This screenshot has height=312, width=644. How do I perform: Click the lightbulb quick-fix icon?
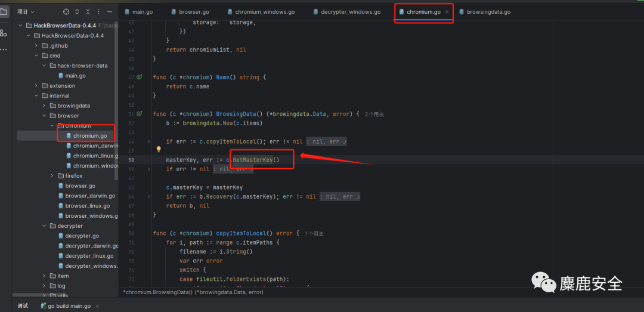(x=159, y=150)
